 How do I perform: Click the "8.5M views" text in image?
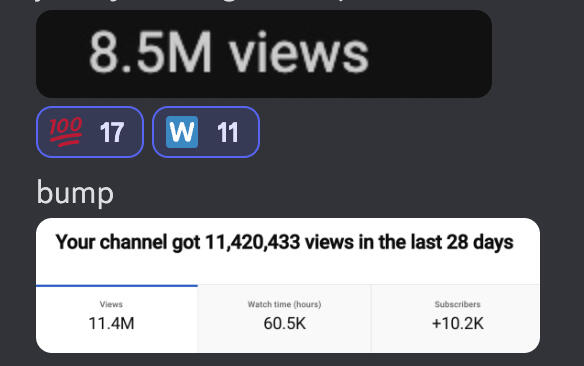[229, 52]
